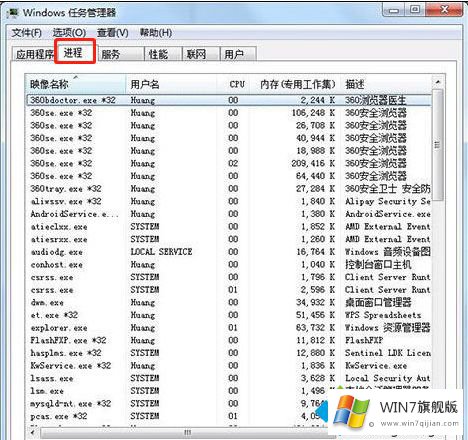Select the KwService.exe *32 process
The height and width of the screenshot is (440, 468).
[229, 366]
